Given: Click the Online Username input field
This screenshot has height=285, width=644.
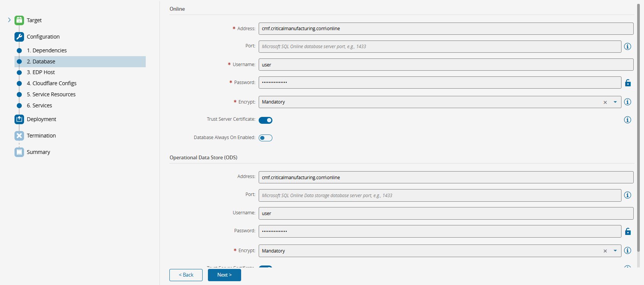Looking at the screenshot, I should pos(446,65).
